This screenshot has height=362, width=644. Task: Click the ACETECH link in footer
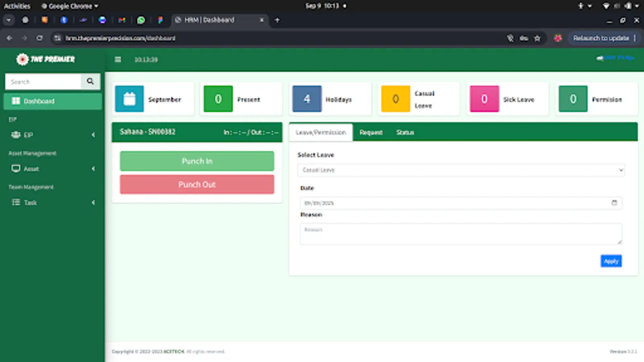174,352
